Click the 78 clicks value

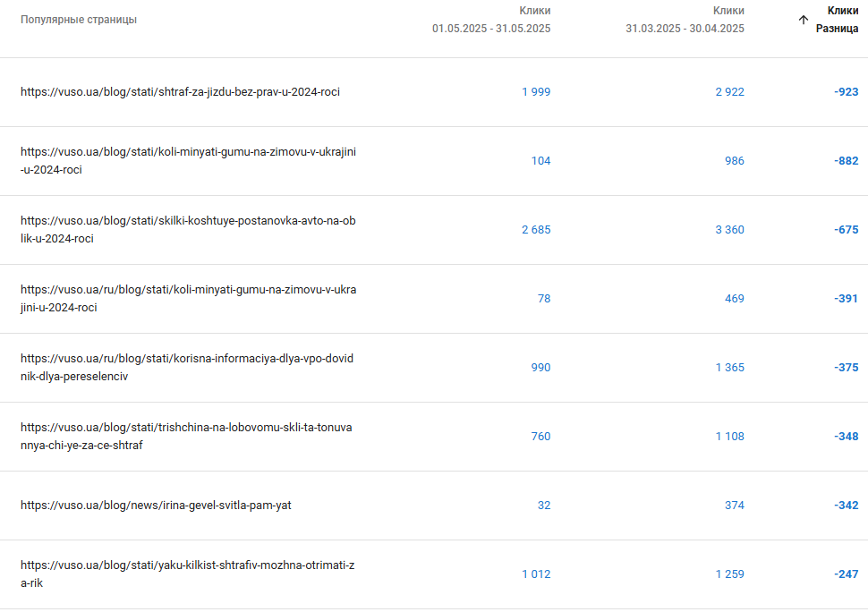[544, 298]
